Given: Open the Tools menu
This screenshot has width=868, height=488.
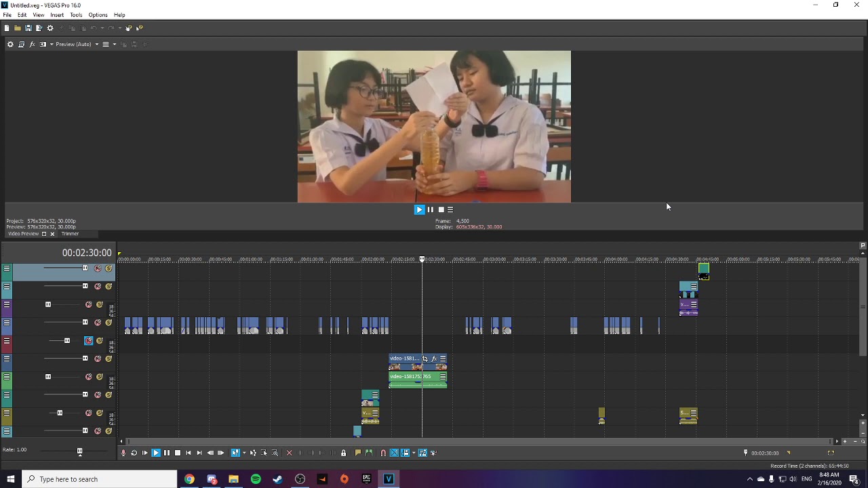Looking at the screenshot, I should pos(76,15).
